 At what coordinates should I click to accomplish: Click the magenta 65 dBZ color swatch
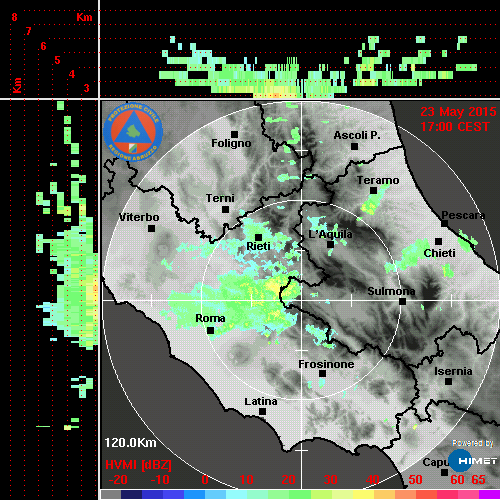point(489,494)
